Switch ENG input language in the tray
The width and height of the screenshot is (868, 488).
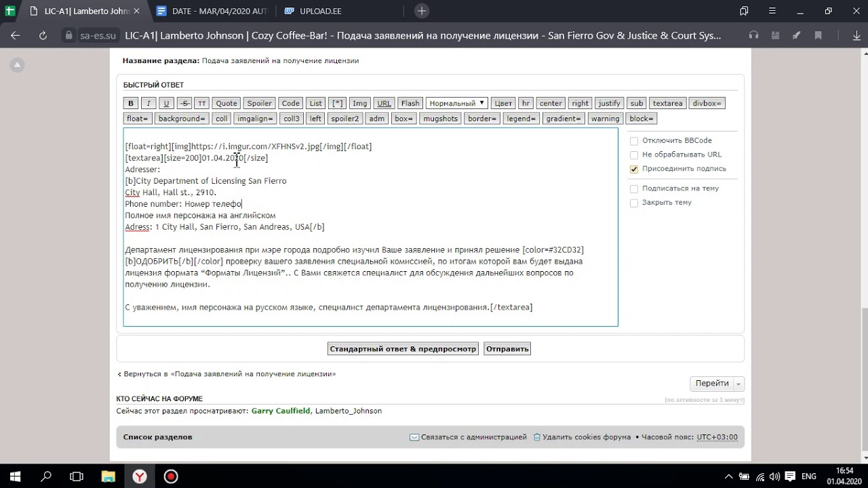tap(808, 476)
